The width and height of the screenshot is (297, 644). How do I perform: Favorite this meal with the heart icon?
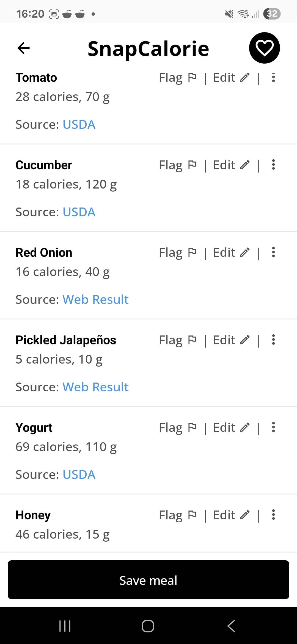(264, 48)
